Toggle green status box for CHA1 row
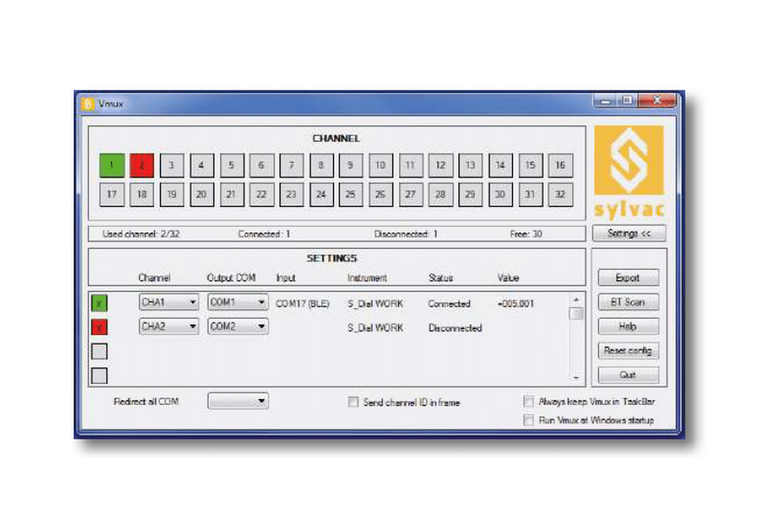The image size is (760, 532). click(x=100, y=303)
